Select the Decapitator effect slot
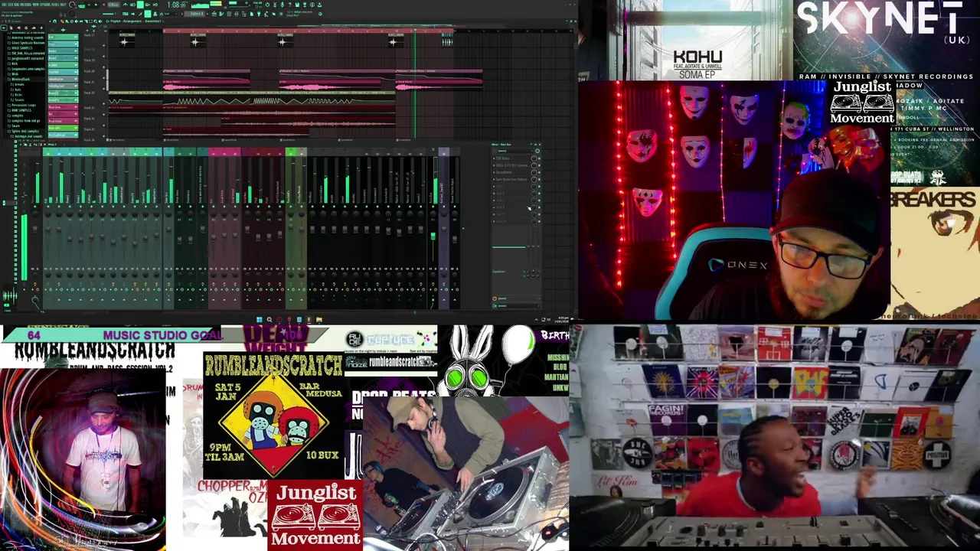Image resolution: width=980 pixels, height=551 pixels. pos(512,172)
